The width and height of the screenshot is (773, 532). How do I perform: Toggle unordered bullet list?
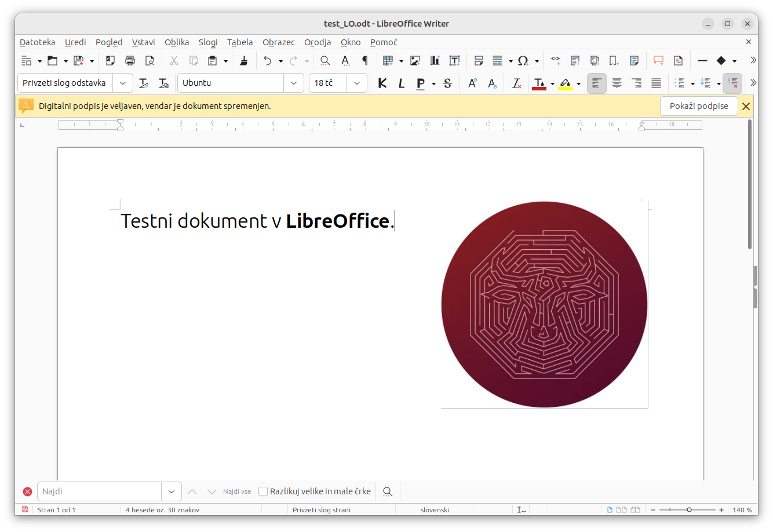[x=680, y=83]
